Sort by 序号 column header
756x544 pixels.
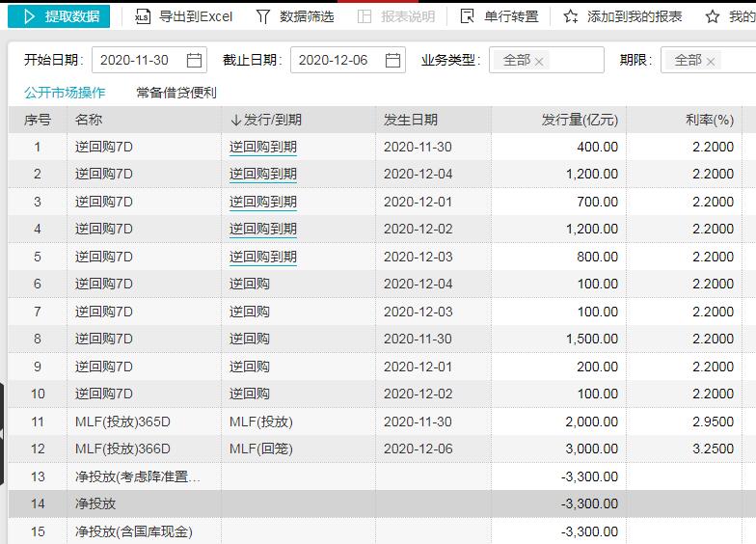(38, 120)
